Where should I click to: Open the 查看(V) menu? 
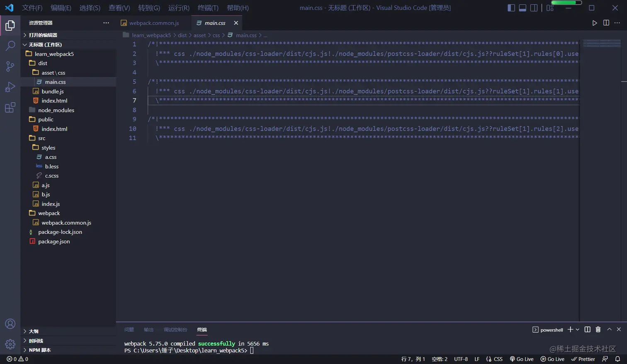119,8
